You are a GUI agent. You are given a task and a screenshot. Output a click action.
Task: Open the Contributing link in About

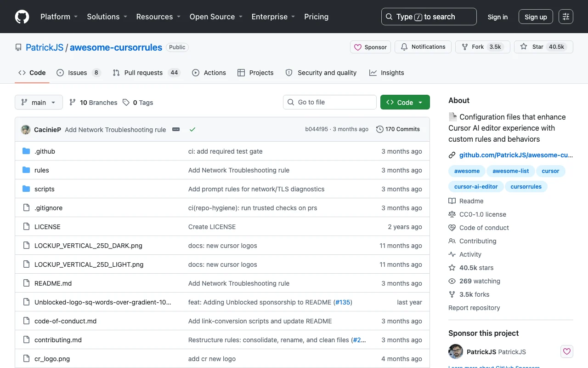[x=472, y=241]
